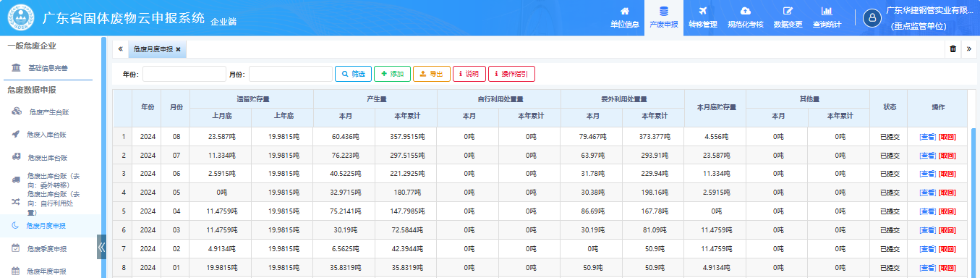Click the 产生量 column header
Image resolution: width=980 pixels, height=278 pixels.
(x=375, y=98)
